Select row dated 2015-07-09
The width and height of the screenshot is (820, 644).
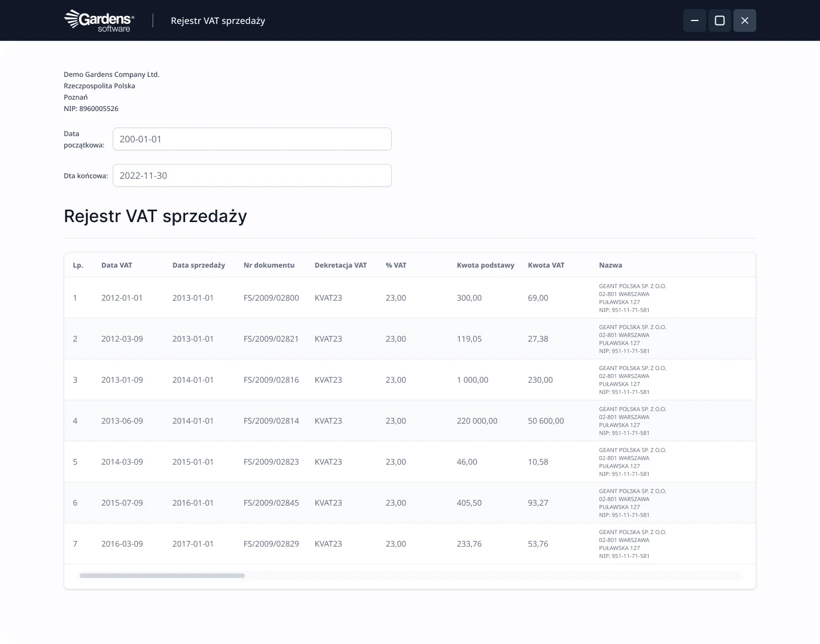pos(122,503)
